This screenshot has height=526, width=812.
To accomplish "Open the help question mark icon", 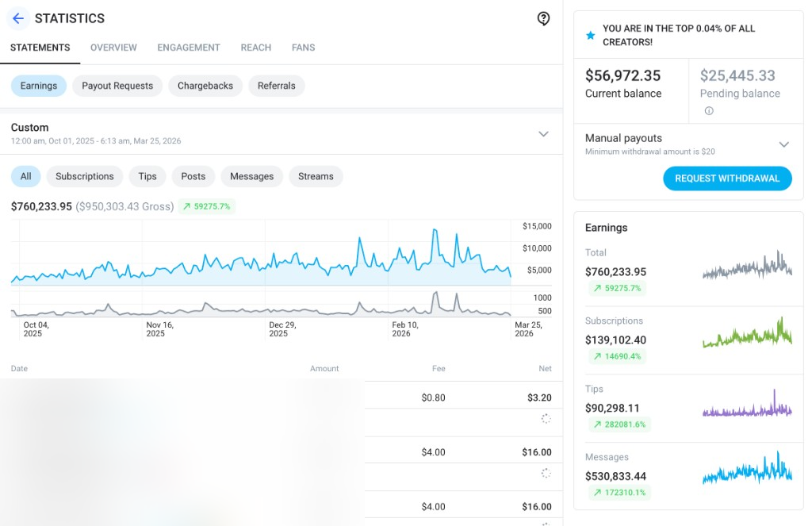I will [543, 18].
